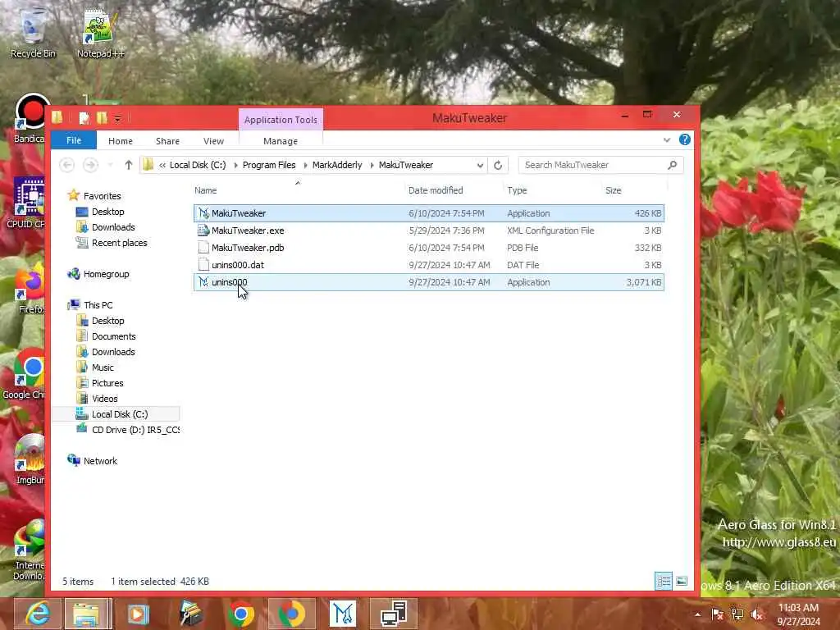Expand the breadcrumb chevrons before Local Disk

point(162,165)
